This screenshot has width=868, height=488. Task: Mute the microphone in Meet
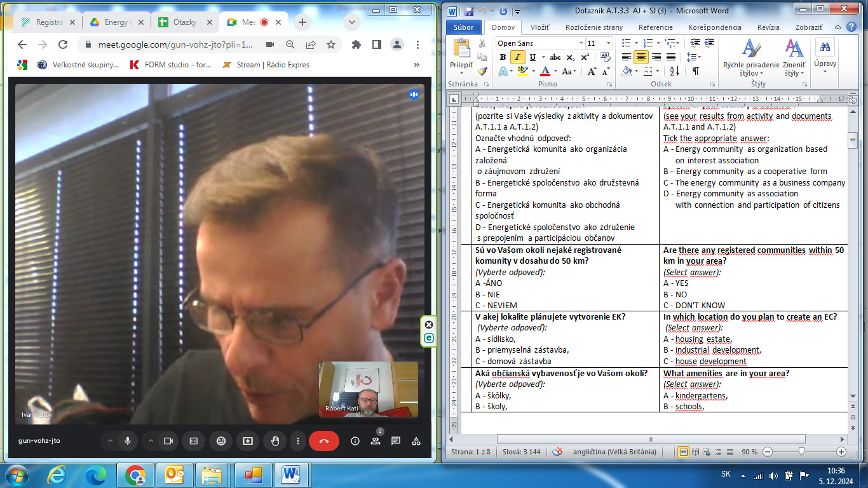point(128,441)
